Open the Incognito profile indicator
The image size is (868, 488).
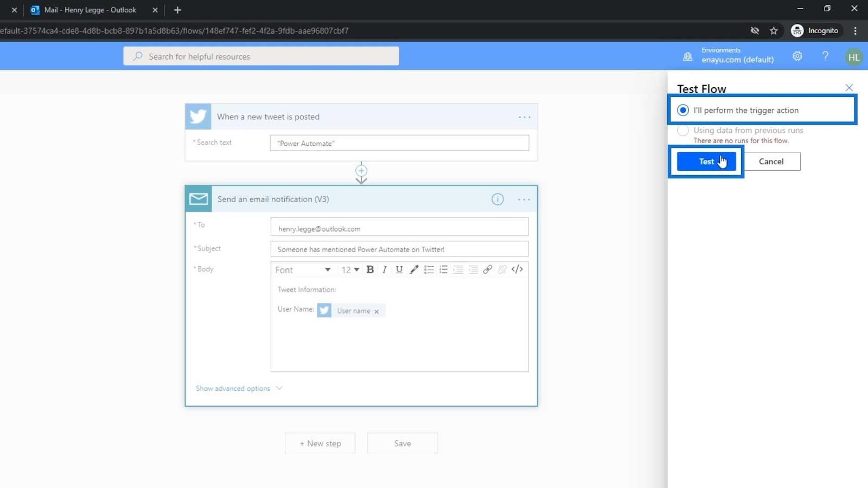[x=815, y=31]
